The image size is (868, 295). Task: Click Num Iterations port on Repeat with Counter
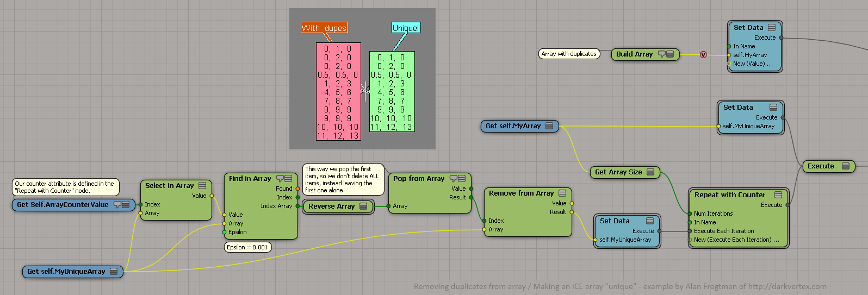click(x=690, y=214)
